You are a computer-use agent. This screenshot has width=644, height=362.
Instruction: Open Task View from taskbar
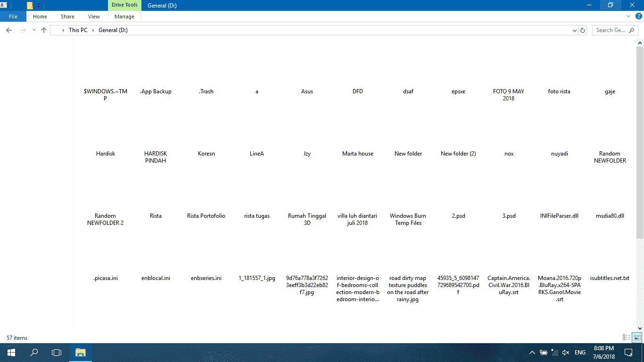(57, 353)
